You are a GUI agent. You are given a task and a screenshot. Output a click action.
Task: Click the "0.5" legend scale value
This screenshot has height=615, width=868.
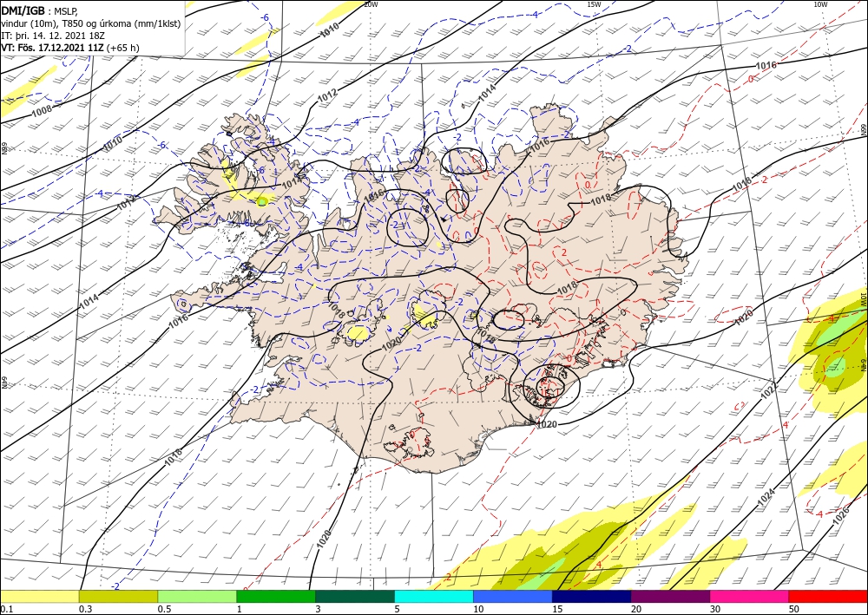point(164,609)
